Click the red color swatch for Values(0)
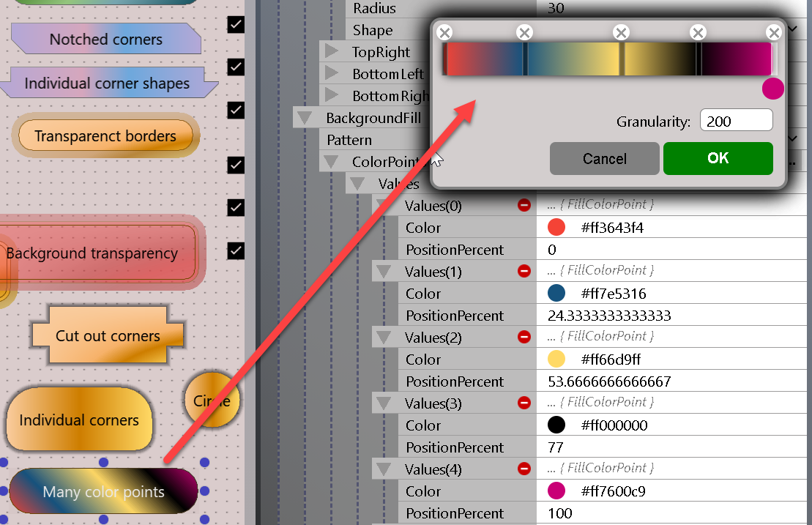812x525 pixels. click(556, 228)
